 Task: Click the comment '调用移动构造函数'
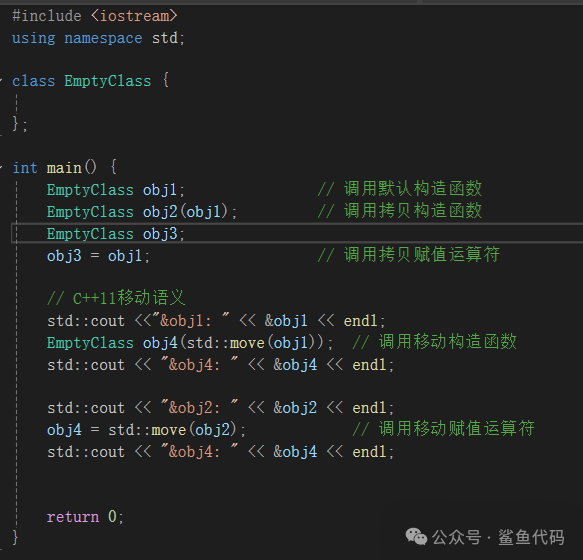pos(448,341)
